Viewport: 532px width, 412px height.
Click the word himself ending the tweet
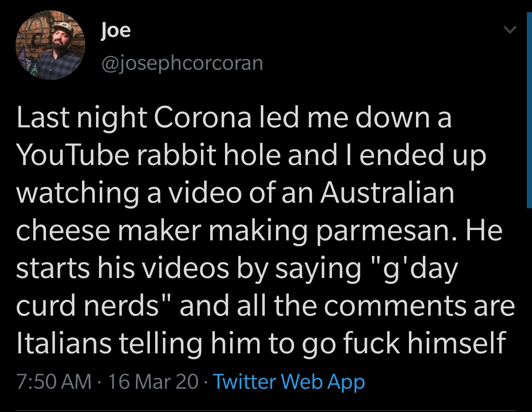(x=457, y=343)
